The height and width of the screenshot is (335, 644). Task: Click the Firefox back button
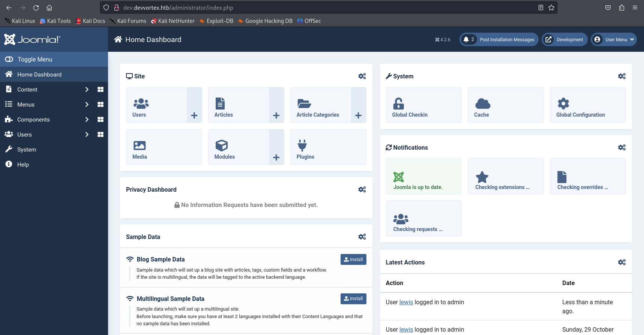pos(9,8)
